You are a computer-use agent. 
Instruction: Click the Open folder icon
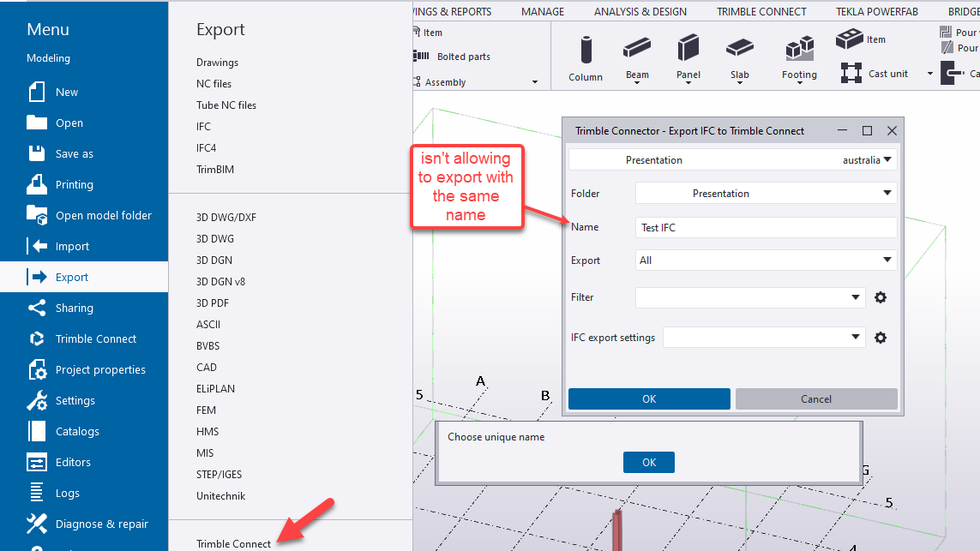[x=37, y=123]
